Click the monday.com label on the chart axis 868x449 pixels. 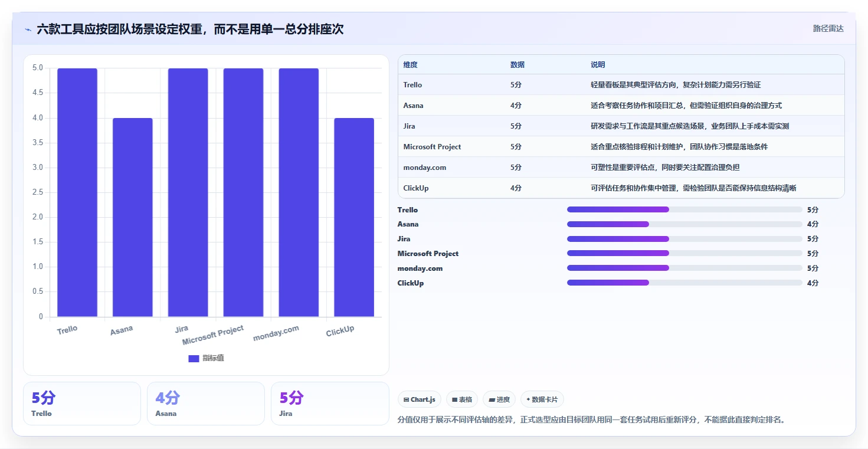pos(276,333)
